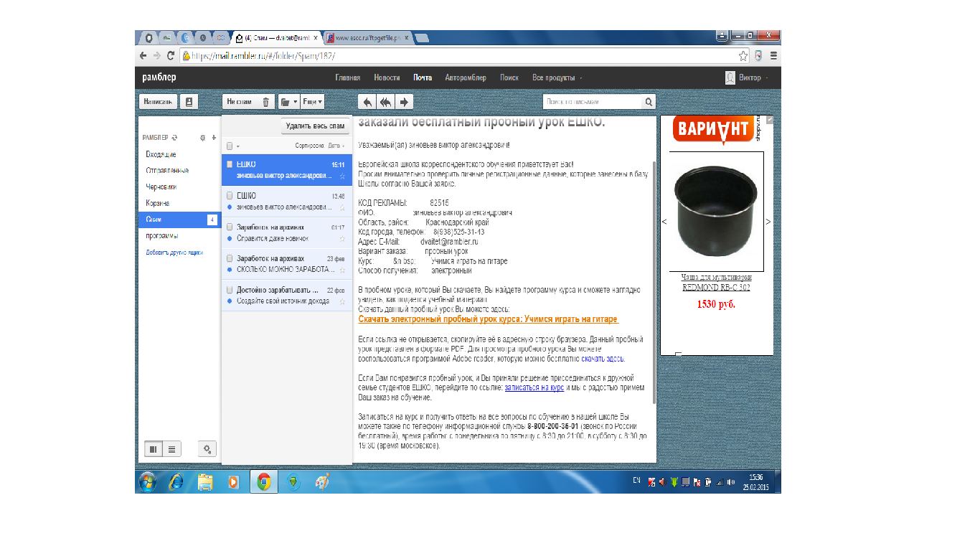Bookmark this page with star icon
Image resolution: width=980 pixels, height=551 pixels.
coord(744,55)
